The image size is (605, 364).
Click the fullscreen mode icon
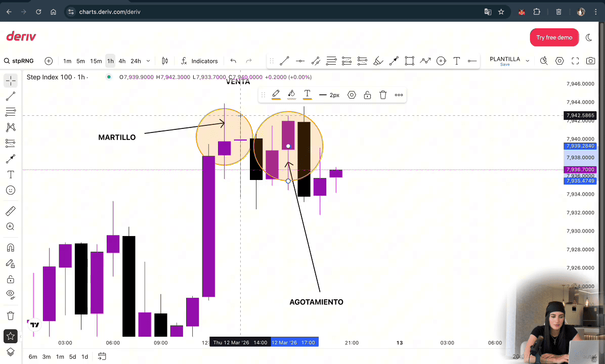575,61
